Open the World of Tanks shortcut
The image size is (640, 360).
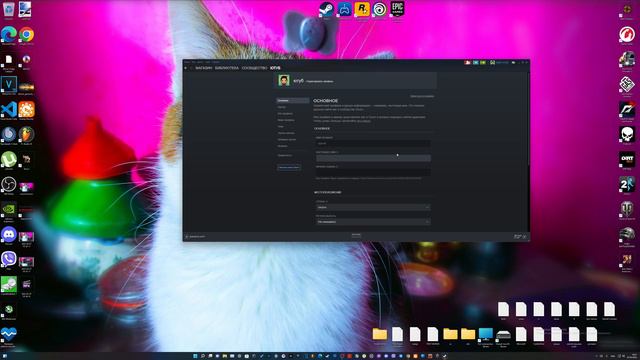(627, 209)
